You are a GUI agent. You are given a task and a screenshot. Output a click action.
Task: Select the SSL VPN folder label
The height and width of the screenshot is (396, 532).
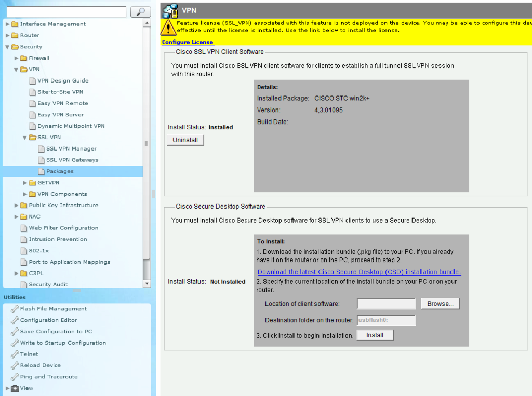[49, 138]
